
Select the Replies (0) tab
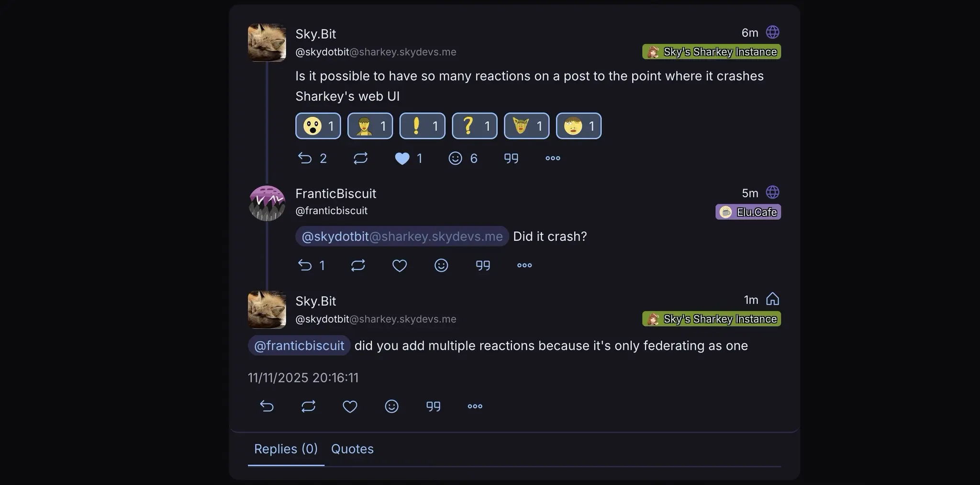286,449
